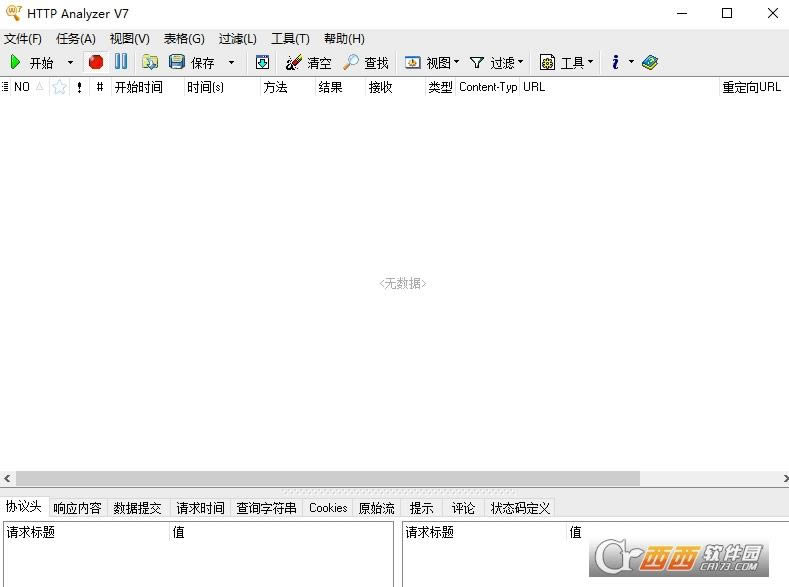The image size is (789, 587).
Task: Click the horizontal scrollbar right arrow
Action: click(784, 478)
